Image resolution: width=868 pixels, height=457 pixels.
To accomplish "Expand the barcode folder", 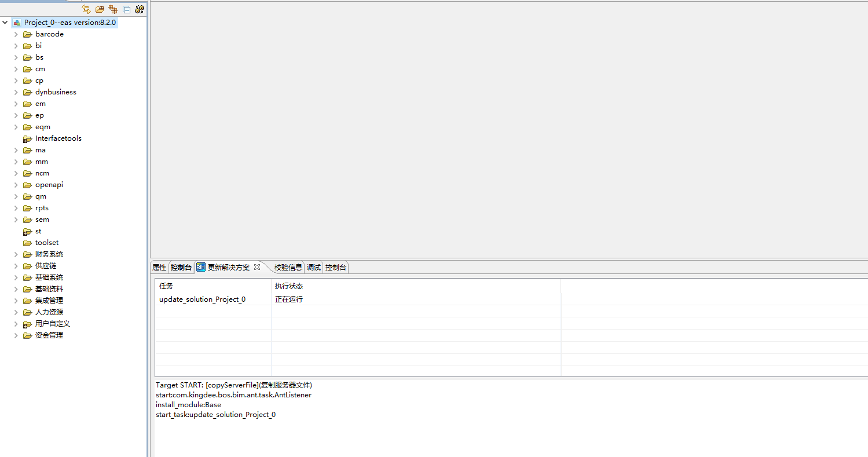I will click(x=16, y=34).
